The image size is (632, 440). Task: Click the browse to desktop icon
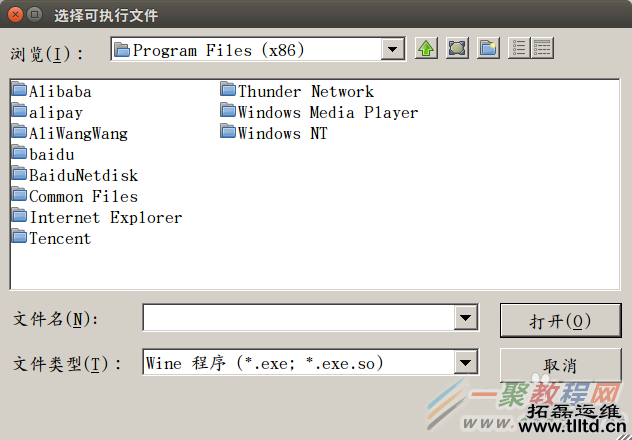pos(457,49)
